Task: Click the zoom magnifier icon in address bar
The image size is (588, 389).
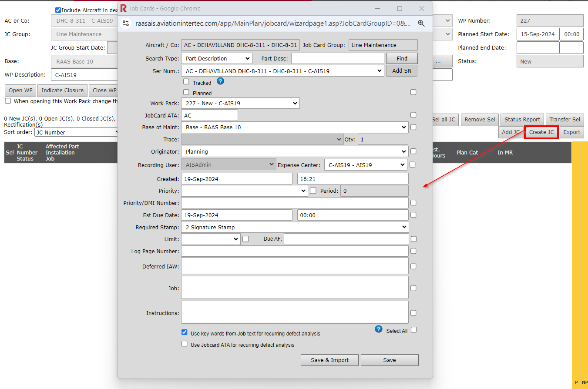Action: pos(421,23)
